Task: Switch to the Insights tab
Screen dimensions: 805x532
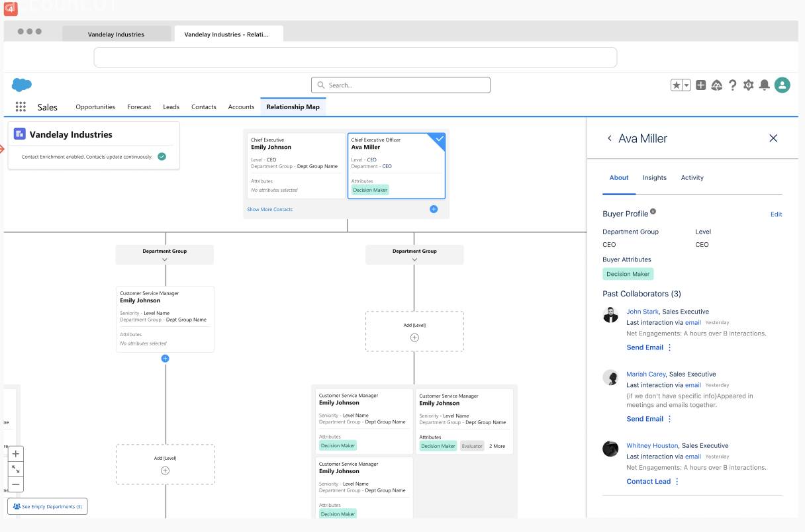Action: [655, 177]
